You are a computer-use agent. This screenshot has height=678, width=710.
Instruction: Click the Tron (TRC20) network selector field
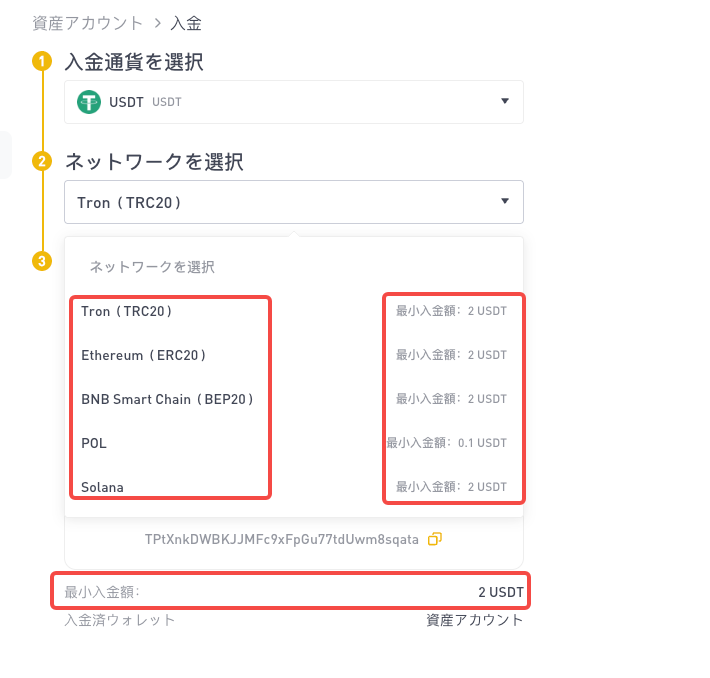tap(294, 202)
